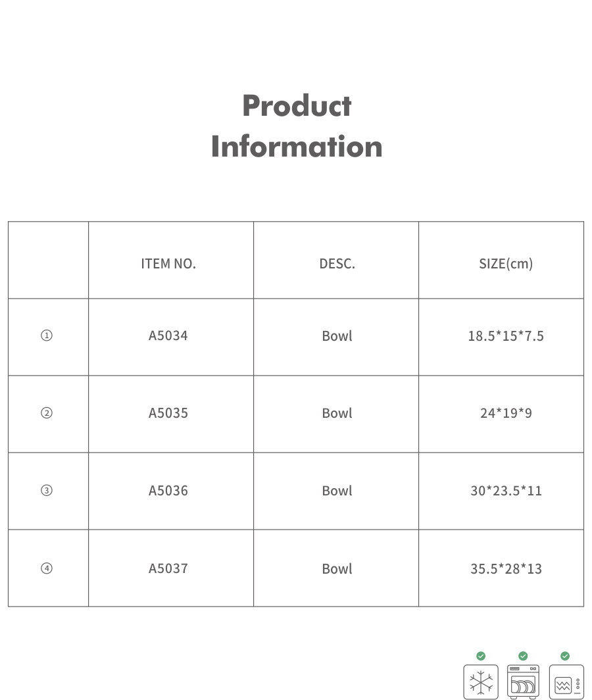Click the size 24*19*9 cell

coord(505,413)
